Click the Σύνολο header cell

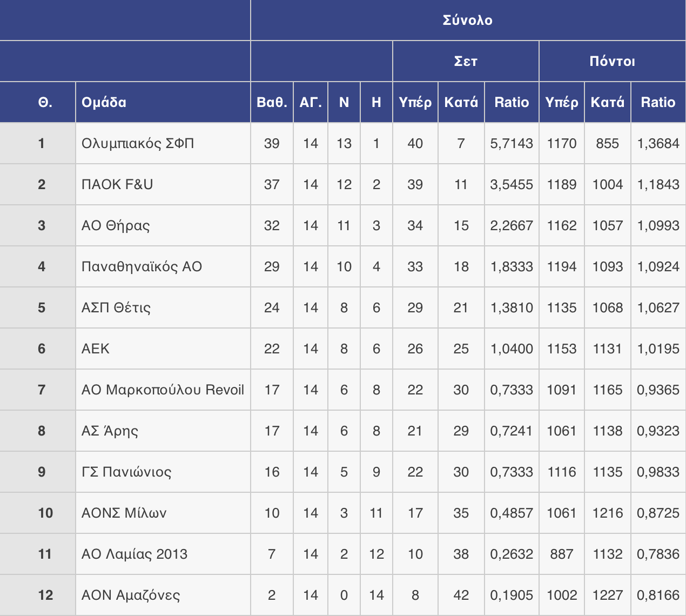tap(468, 20)
